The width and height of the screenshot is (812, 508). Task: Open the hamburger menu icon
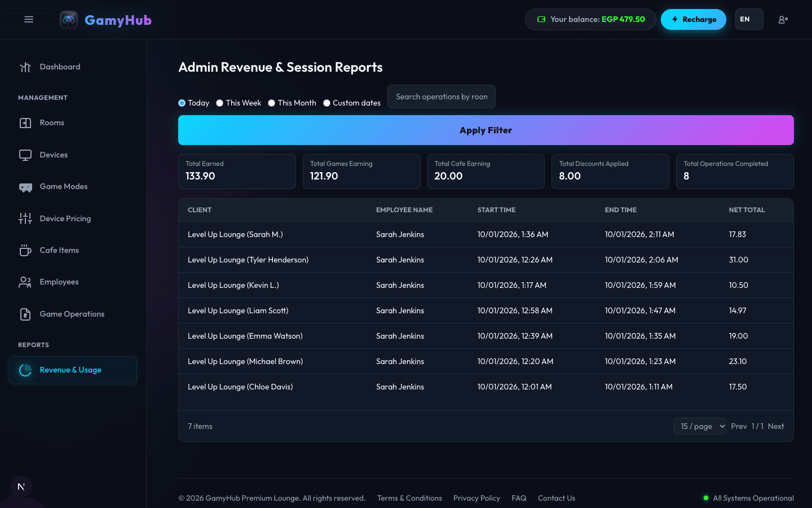[x=29, y=20]
